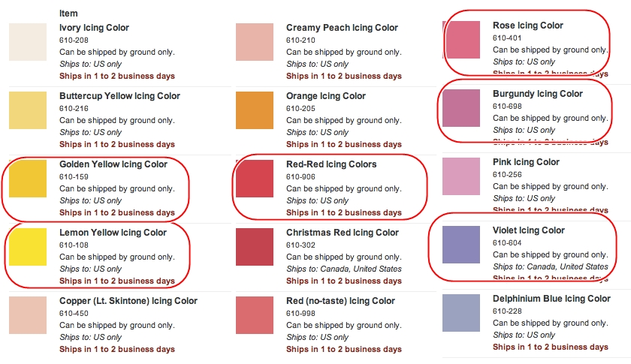The height and width of the screenshot is (364, 631).
Task: Click the Christmas Red color swatch
Action: pos(255,247)
